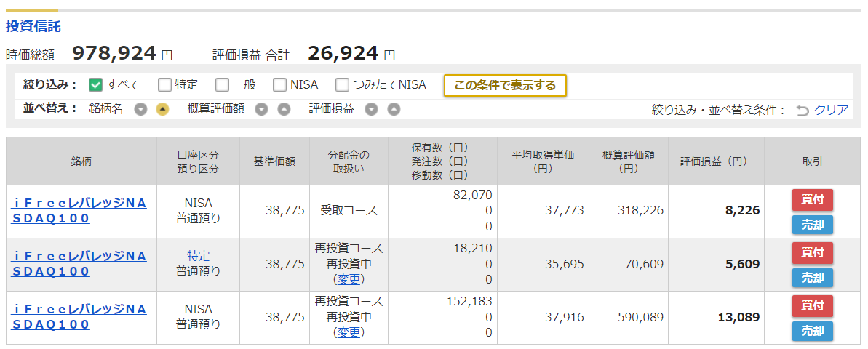The height and width of the screenshot is (349, 868).
Task: Sort 概算評価額 ascending with up arrow
Action: [284, 110]
